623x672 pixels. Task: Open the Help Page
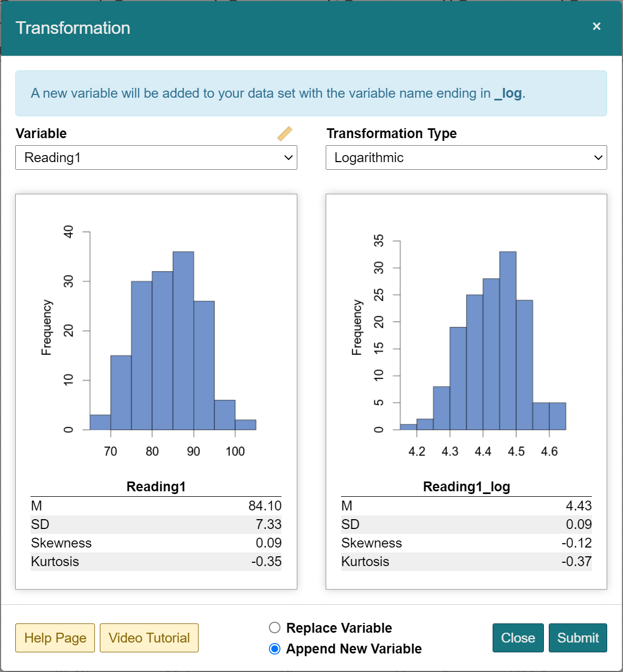(x=55, y=638)
